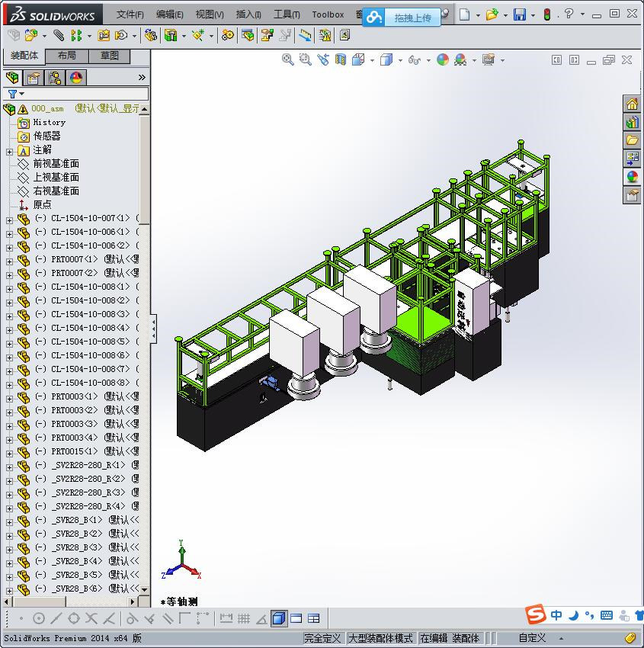This screenshot has height=648, width=644.
Task: Click the Bill of Materials icon
Action: tap(248, 36)
